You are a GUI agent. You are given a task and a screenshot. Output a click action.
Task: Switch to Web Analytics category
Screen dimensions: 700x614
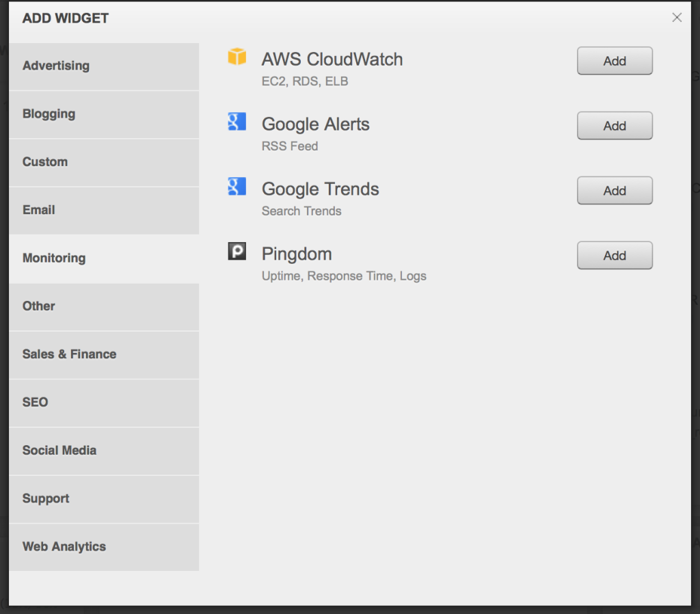(x=104, y=547)
